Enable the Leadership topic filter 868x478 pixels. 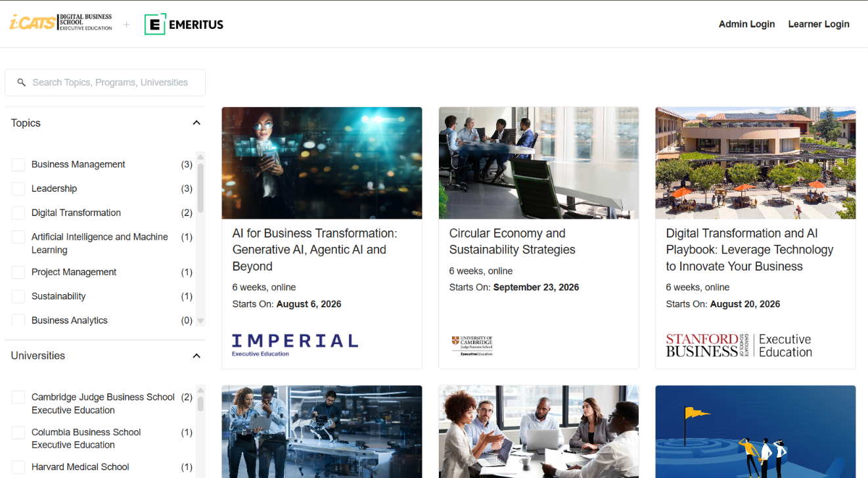click(18, 189)
